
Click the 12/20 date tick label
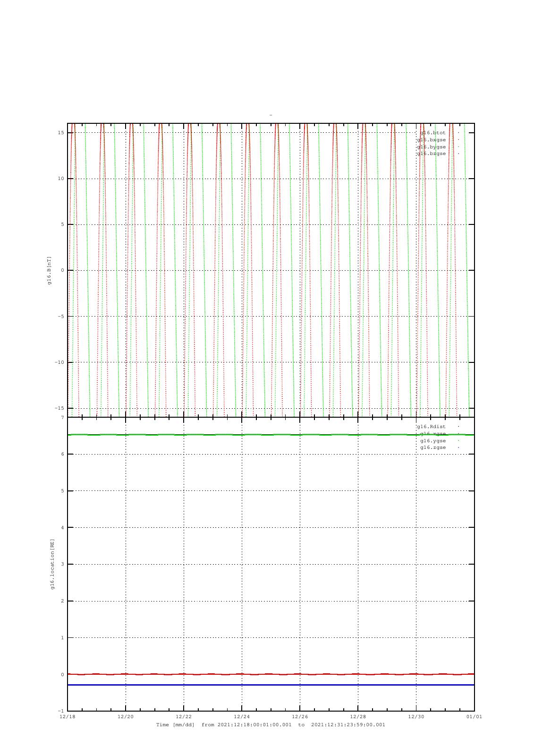[126, 717]
